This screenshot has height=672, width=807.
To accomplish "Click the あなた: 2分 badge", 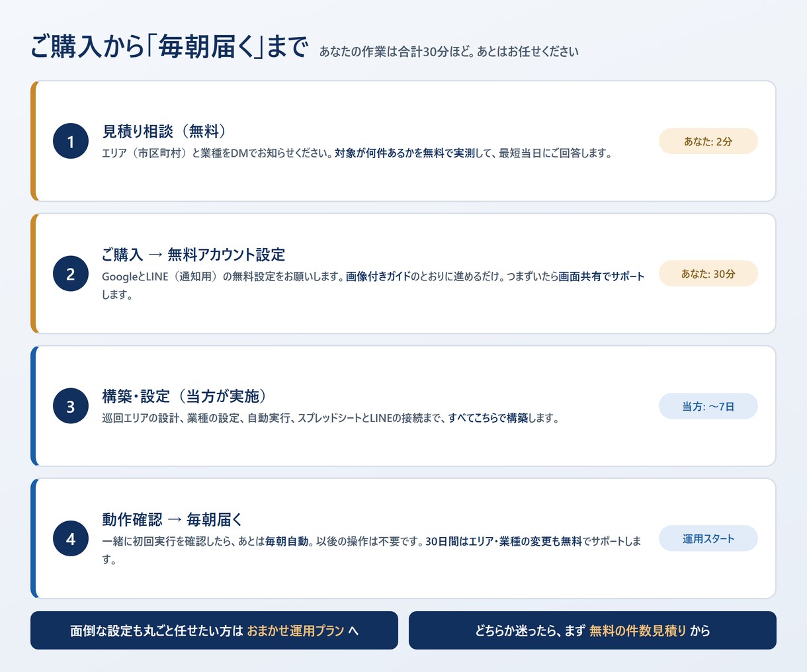I will coord(708,141).
